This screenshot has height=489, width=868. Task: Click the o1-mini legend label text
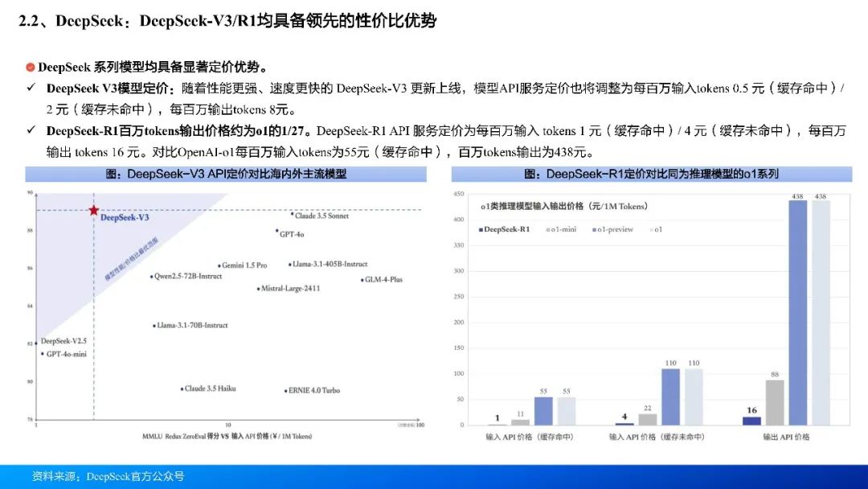coord(563,229)
